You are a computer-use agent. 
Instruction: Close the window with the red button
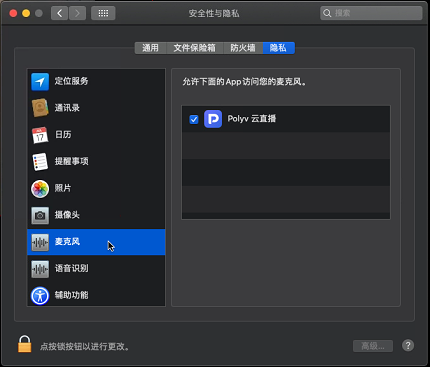[13, 13]
